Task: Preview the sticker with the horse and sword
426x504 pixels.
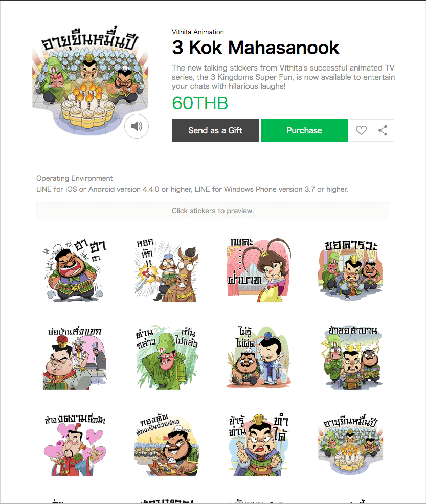Action: 166,269
